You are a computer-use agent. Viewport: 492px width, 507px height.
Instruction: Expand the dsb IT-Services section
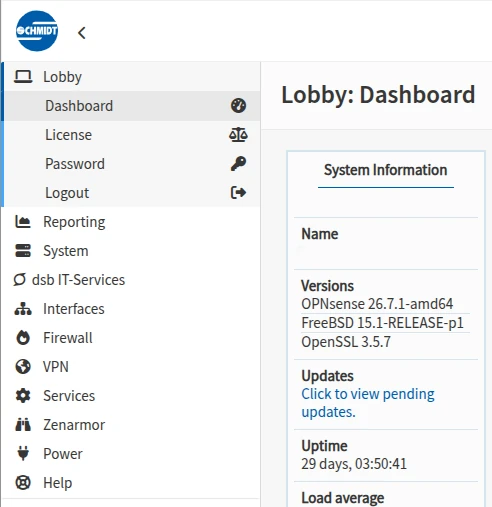130,280
